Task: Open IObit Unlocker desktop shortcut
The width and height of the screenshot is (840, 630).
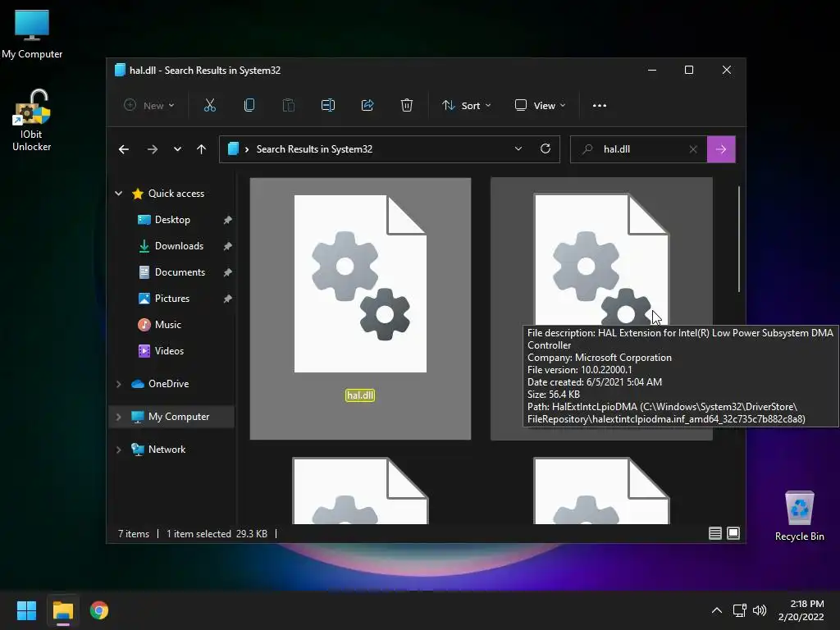Action: tap(32, 121)
